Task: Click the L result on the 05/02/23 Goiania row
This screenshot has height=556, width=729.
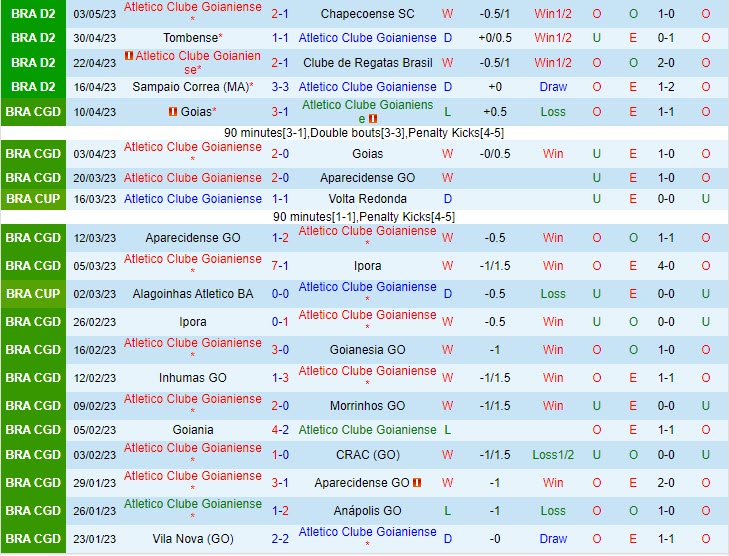Action: click(447, 430)
